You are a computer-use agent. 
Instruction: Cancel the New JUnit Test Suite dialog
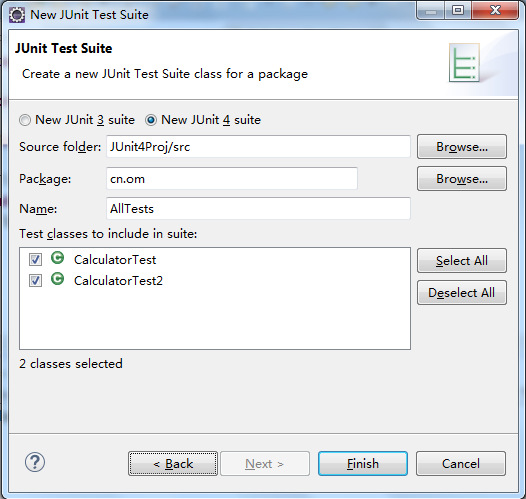(461, 463)
